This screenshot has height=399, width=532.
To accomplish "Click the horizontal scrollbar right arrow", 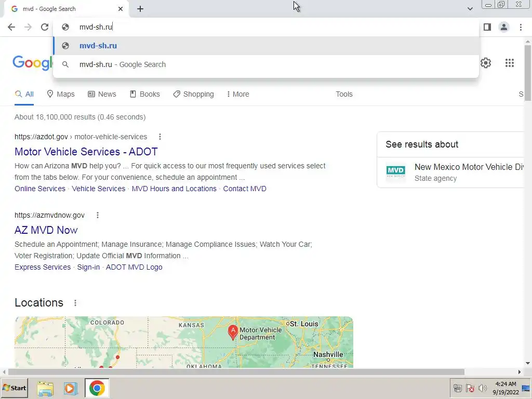I will pyautogui.click(x=519, y=372).
